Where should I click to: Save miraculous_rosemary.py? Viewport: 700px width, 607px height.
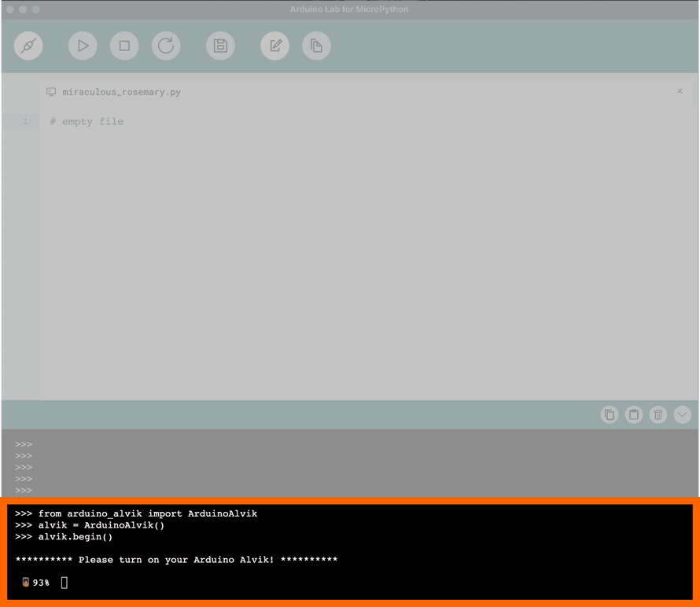pyautogui.click(x=220, y=46)
